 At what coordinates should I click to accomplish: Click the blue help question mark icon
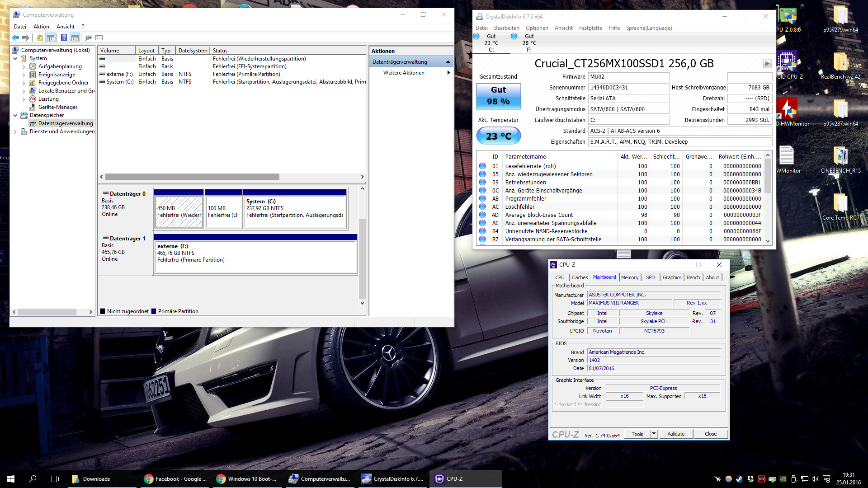point(64,38)
